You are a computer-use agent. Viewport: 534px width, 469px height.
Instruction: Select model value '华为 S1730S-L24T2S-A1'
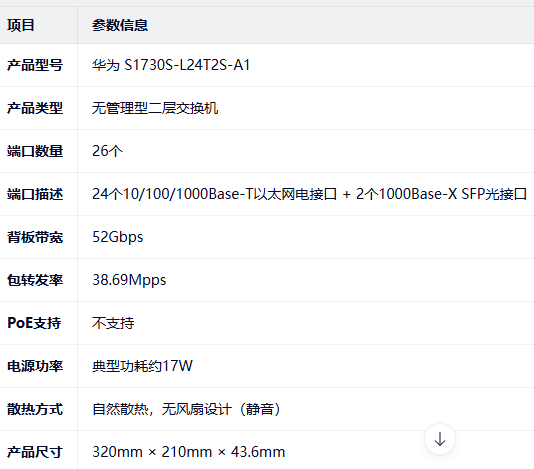tap(171, 65)
